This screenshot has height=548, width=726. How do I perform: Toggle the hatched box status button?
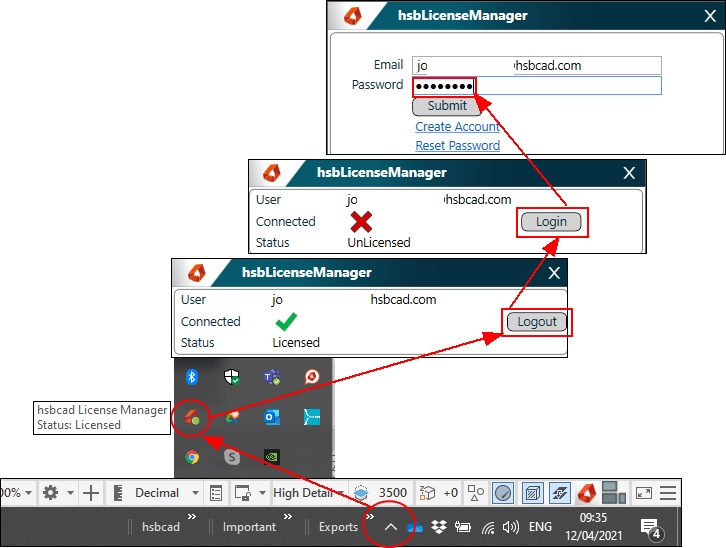532,493
